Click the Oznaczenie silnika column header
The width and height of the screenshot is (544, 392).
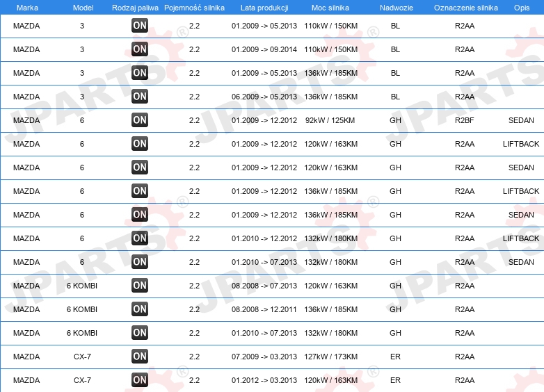click(x=465, y=8)
